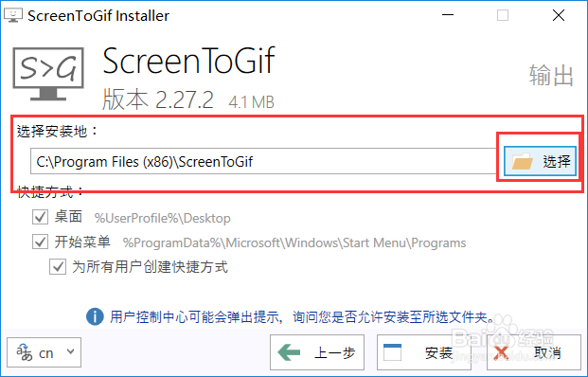
Task: Click the S>G monitor logo
Action: (48, 74)
